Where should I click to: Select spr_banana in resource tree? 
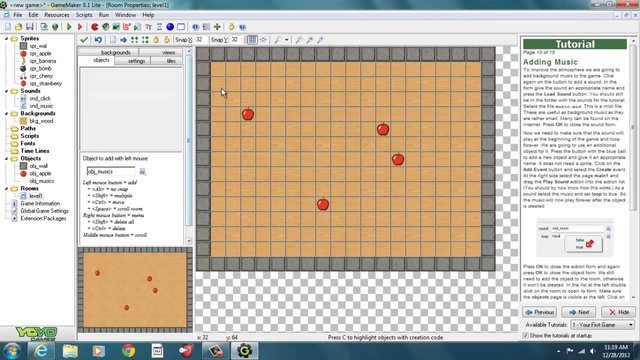tap(42, 61)
